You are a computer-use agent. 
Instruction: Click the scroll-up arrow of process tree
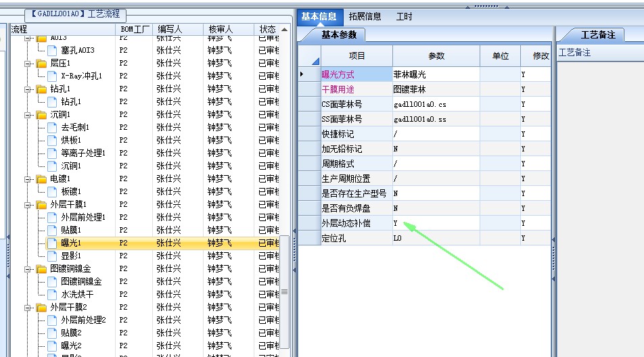284,30
